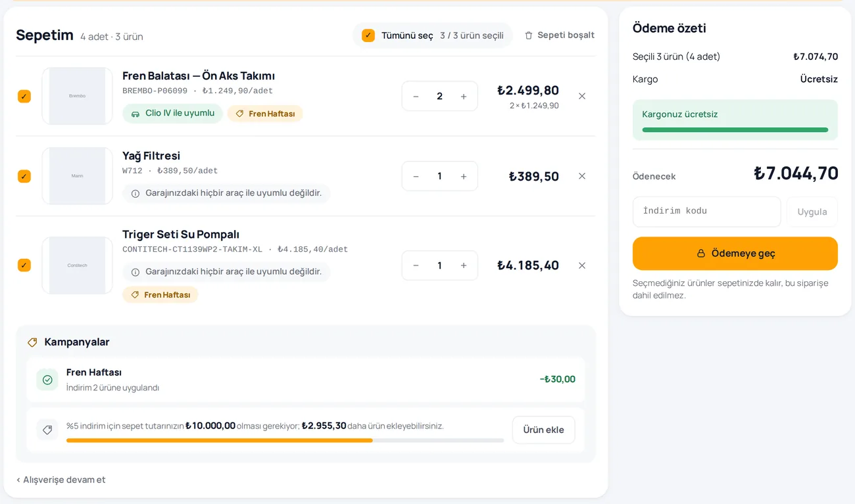Decrease Yağ Filtresi quantity with minus icon
Image resolution: width=855 pixels, height=504 pixels.
416,177
